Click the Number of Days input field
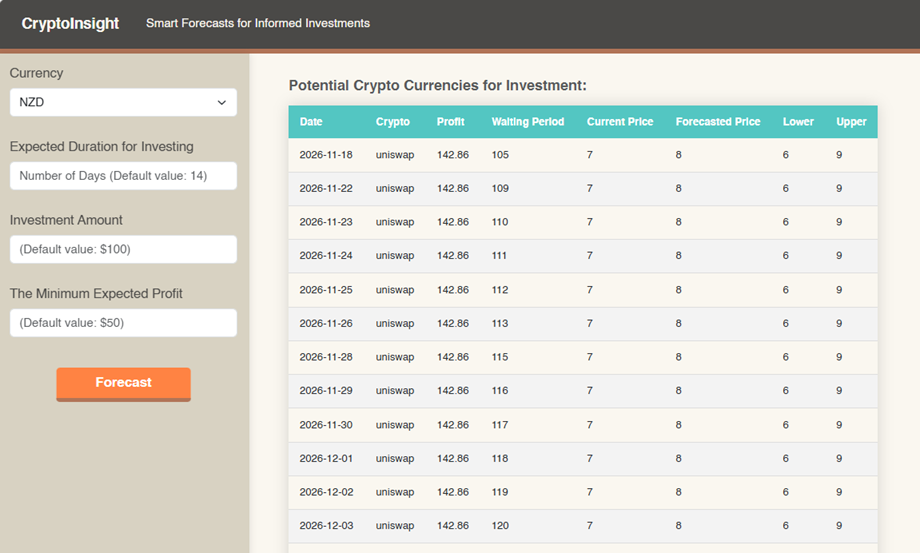 (123, 176)
